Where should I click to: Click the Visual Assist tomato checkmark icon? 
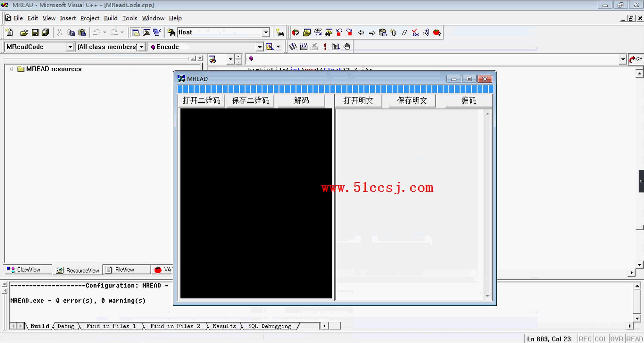click(296, 33)
